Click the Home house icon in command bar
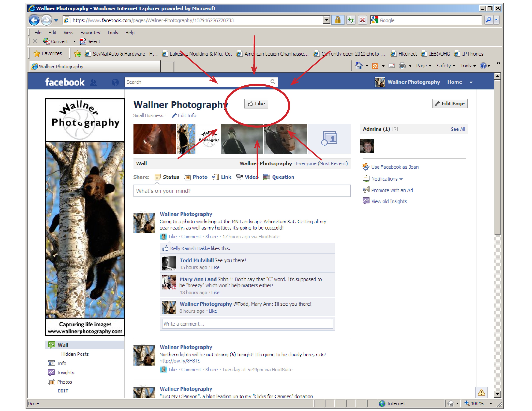The width and height of the screenshot is (532, 411). [x=359, y=65]
